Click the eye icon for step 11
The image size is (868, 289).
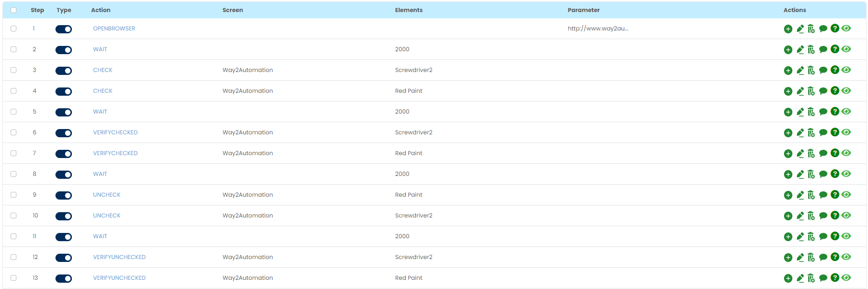(846, 236)
